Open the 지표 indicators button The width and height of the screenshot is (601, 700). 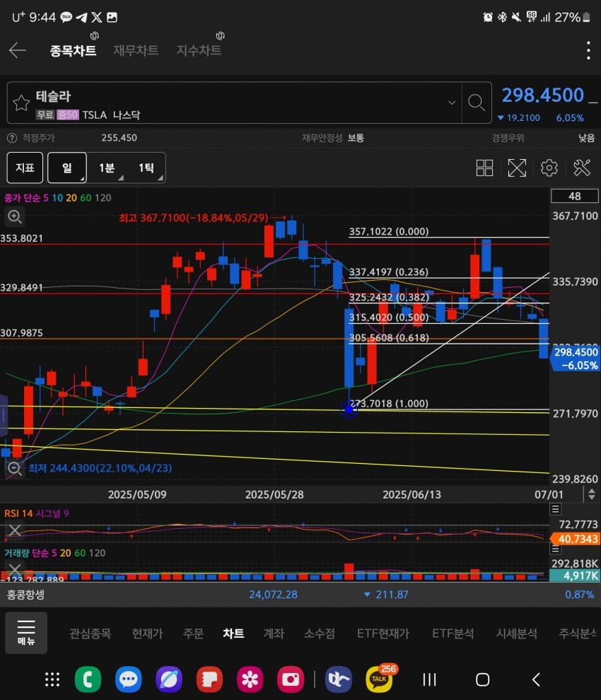point(25,168)
